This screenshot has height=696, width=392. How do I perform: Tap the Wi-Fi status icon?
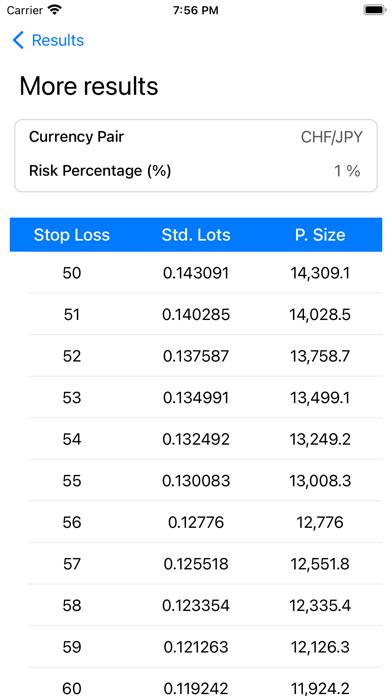(55, 10)
